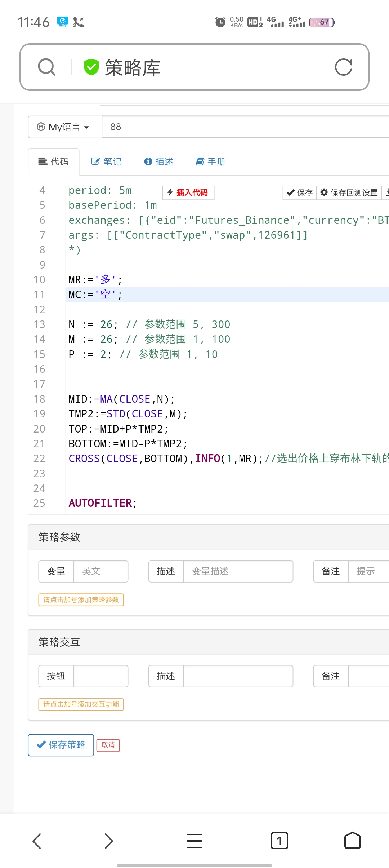Click the 插入代码 button
Screen dimensions: 389x868
tap(188, 192)
